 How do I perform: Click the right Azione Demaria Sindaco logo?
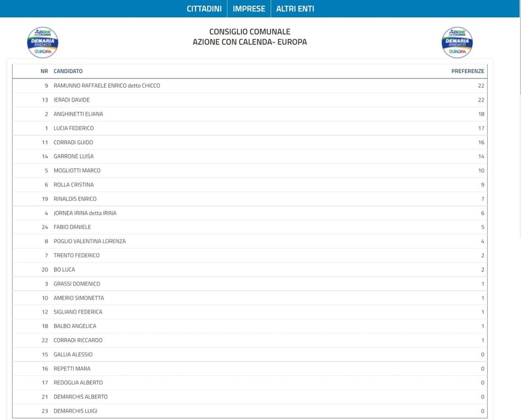pyautogui.click(x=457, y=42)
